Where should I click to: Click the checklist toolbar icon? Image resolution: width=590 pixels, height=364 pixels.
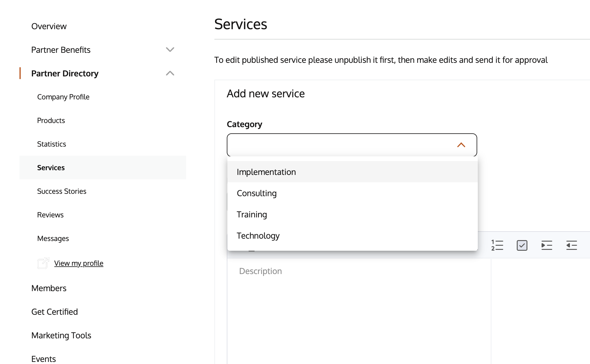[x=522, y=245]
